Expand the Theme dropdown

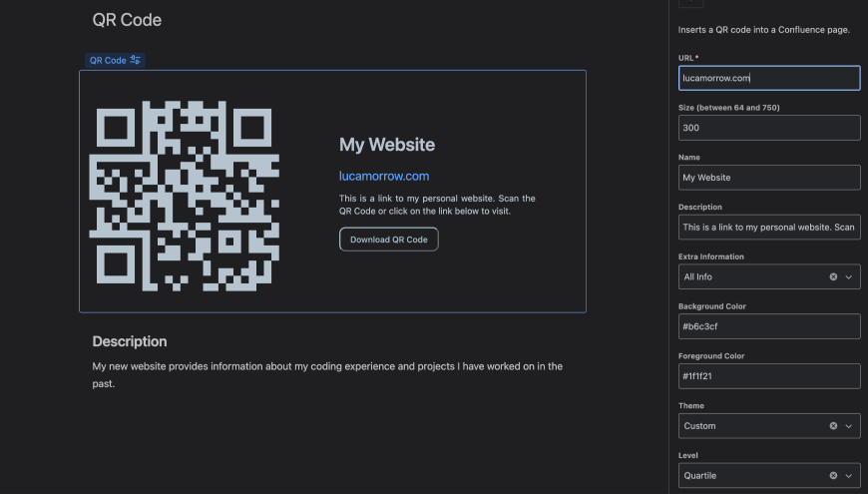(x=849, y=426)
